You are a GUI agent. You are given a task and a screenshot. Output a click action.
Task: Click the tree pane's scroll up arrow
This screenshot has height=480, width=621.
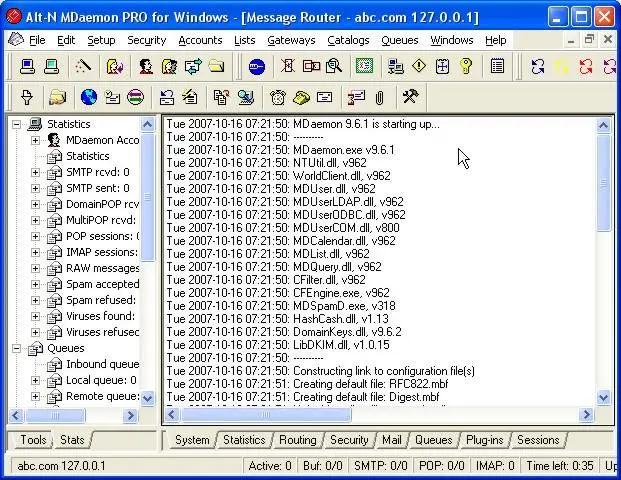(x=147, y=125)
